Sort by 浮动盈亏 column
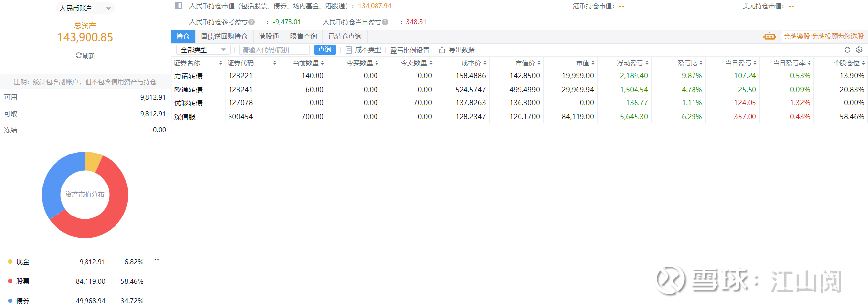 click(647, 63)
